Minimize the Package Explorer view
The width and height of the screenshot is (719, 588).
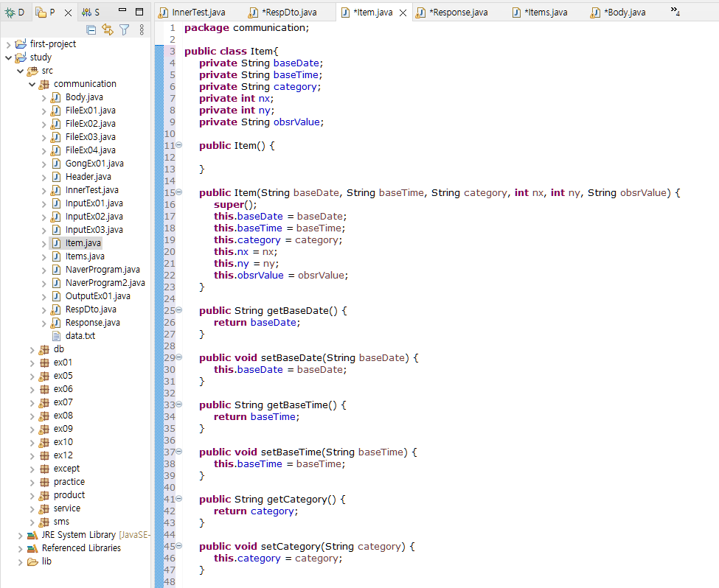pyautogui.click(x=122, y=10)
